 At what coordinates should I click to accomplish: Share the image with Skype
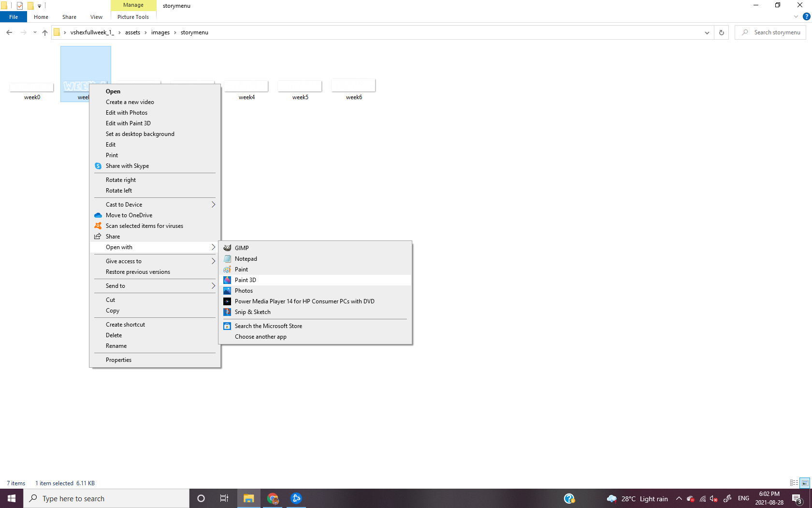tap(127, 165)
